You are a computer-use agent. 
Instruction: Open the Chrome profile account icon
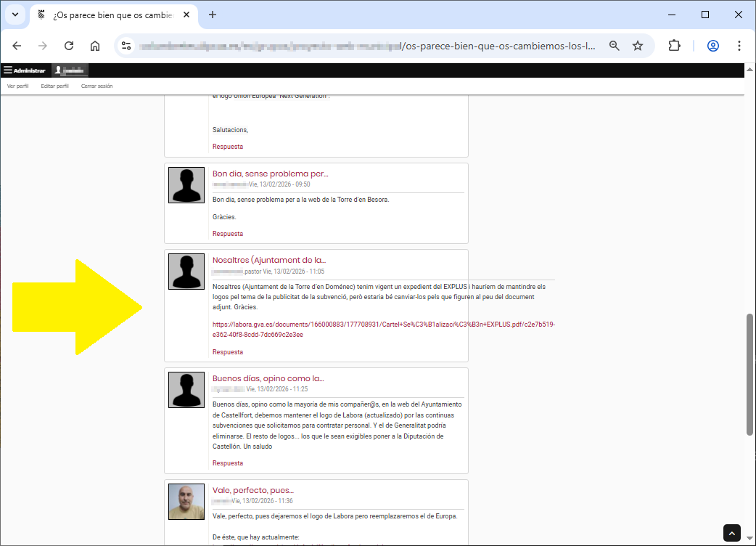click(713, 46)
